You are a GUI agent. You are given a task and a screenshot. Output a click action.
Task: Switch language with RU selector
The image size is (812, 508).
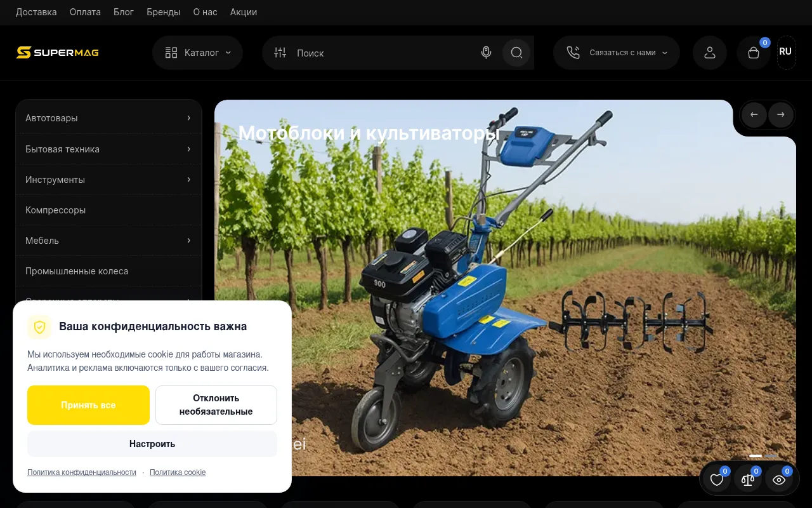(x=786, y=52)
